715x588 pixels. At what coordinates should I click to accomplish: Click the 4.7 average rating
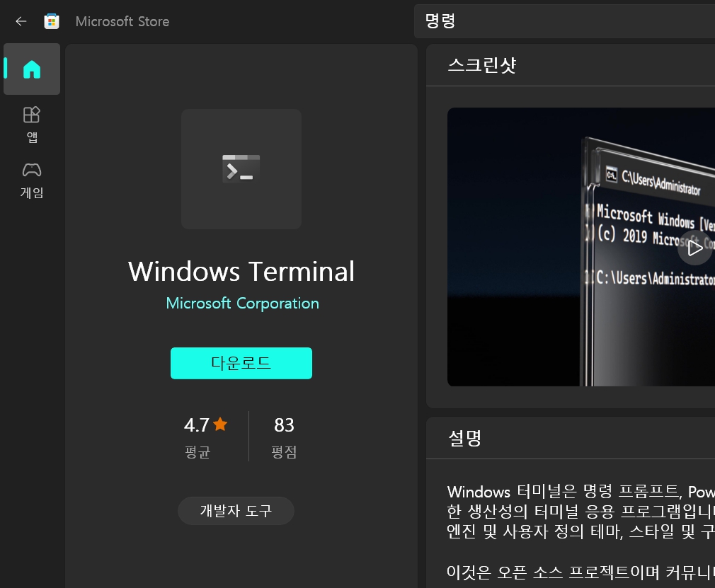tap(197, 425)
